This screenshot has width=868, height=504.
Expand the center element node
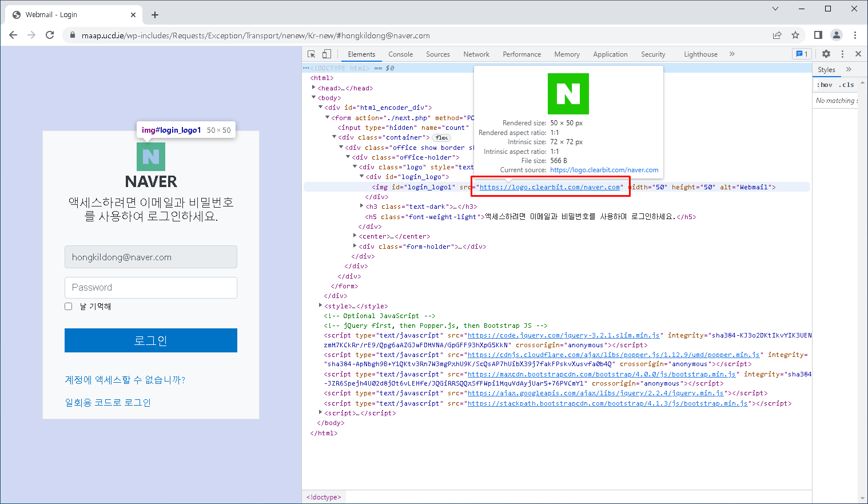[355, 236]
